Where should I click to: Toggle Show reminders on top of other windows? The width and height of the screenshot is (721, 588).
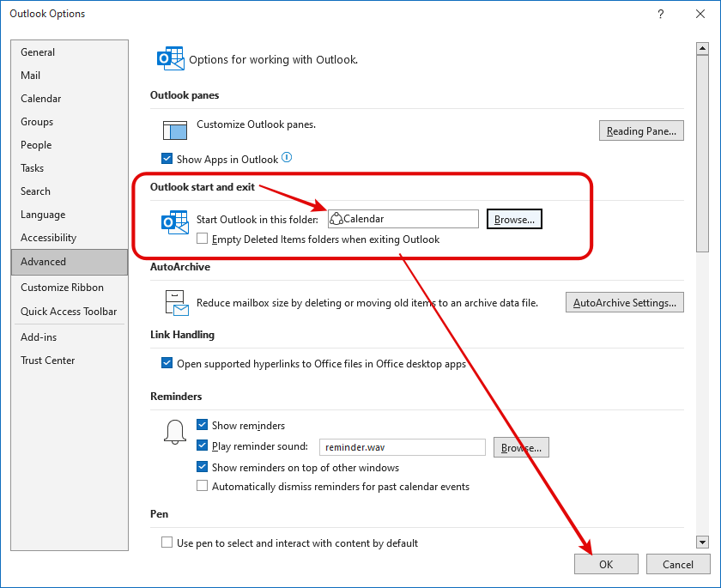202,467
